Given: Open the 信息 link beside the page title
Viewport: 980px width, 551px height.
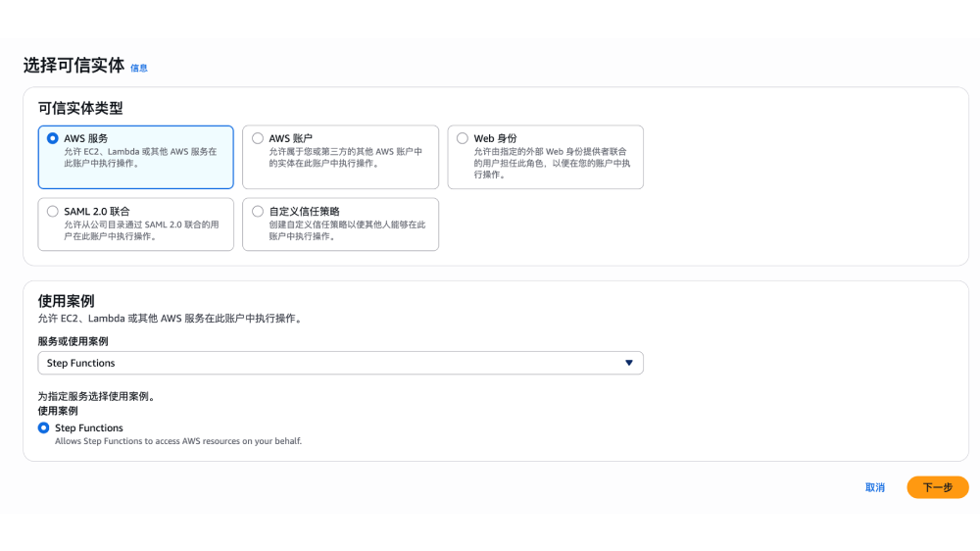Looking at the screenshot, I should [139, 69].
